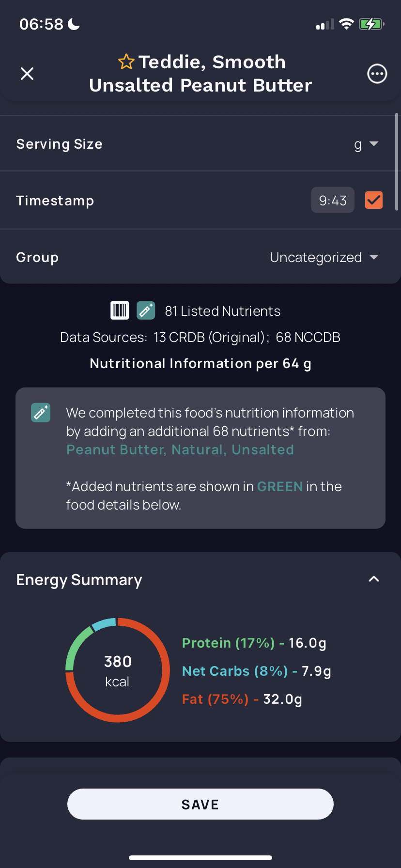Open the Peanut Butter, Natural, Unsalted link
The width and height of the screenshot is (401, 868).
180,449
